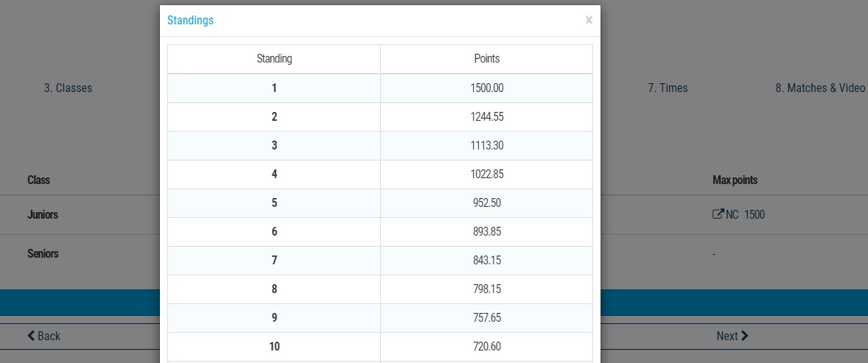Select standing 1 cell
Viewport: 868px width, 363px height.
274,88
